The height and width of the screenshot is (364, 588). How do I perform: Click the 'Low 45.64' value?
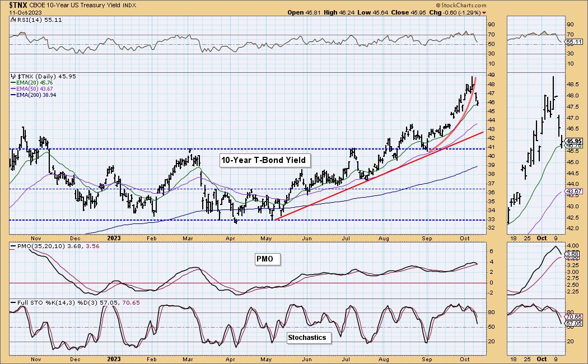372,12
